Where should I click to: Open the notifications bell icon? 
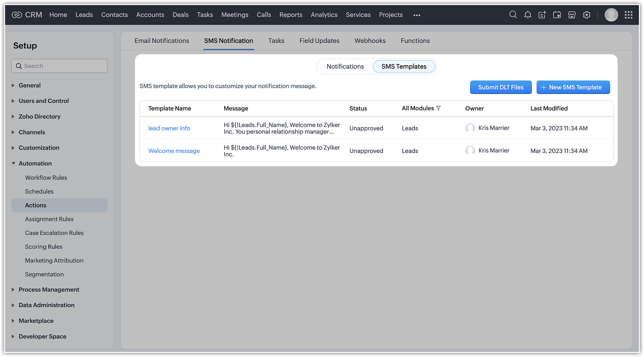527,15
